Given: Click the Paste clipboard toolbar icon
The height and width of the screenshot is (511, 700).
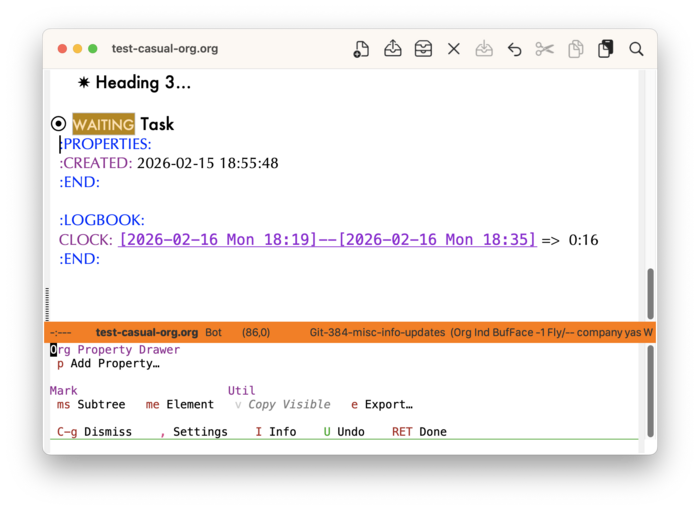Looking at the screenshot, I should 605,49.
